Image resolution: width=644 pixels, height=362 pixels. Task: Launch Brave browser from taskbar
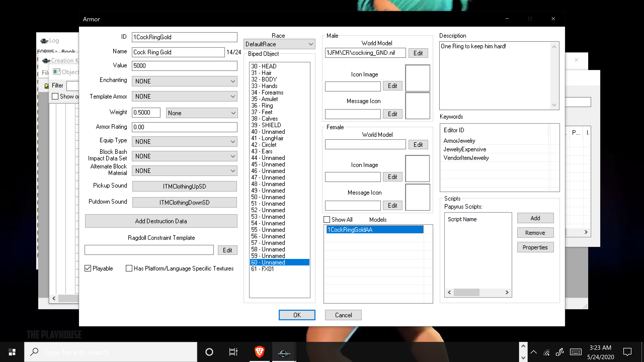[259, 352]
